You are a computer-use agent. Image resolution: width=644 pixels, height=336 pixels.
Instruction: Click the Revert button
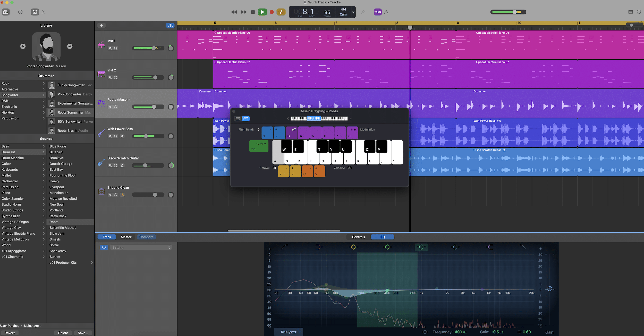[x=10, y=333]
